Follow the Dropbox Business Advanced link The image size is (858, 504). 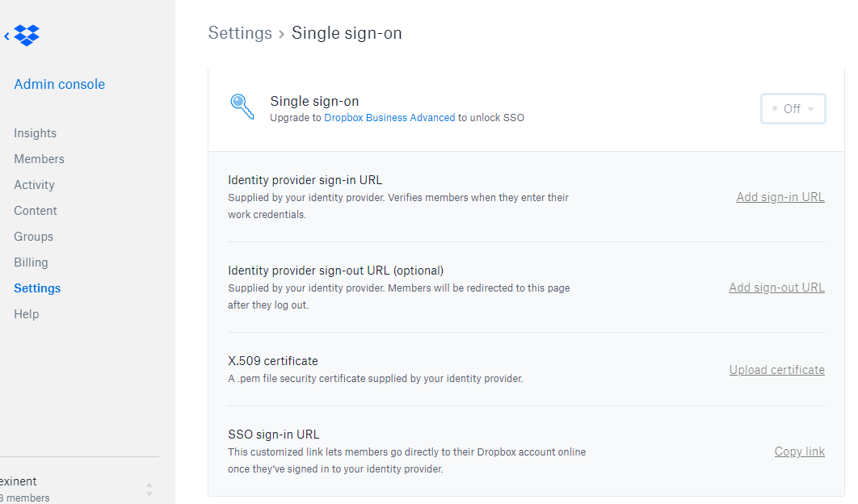(389, 118)
